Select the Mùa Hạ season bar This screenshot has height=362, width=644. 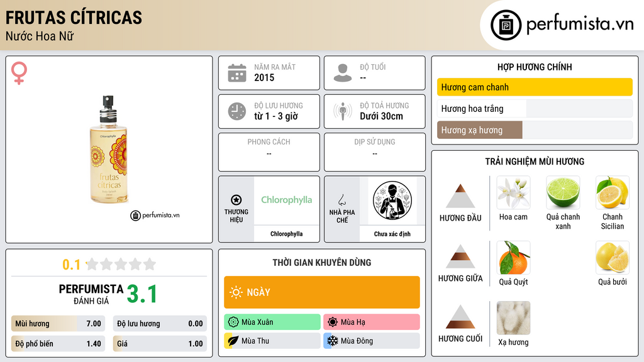(372, 322)
